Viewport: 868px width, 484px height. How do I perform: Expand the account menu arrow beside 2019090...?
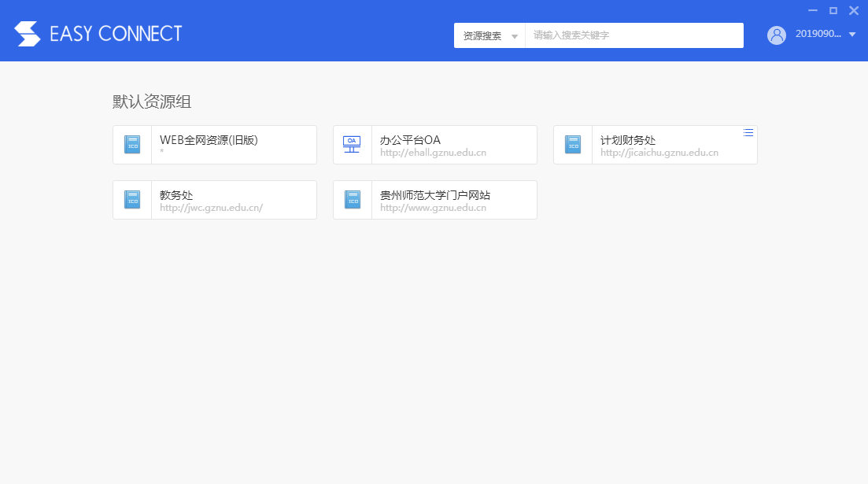(x=852, y=35)
